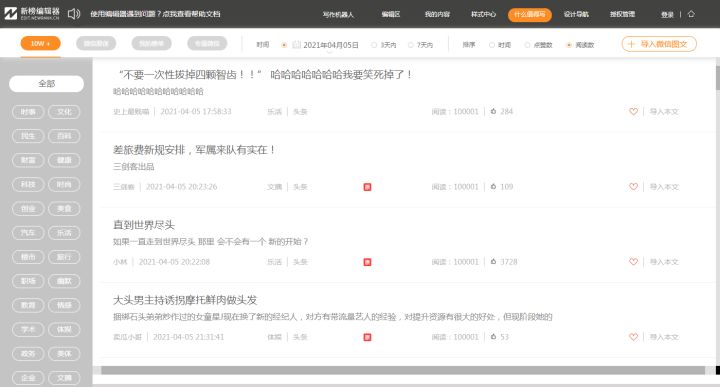Image resolution: width=720 pixels, height=387 pixels.
Task: Filter by 政务 category
Action: 28,353
